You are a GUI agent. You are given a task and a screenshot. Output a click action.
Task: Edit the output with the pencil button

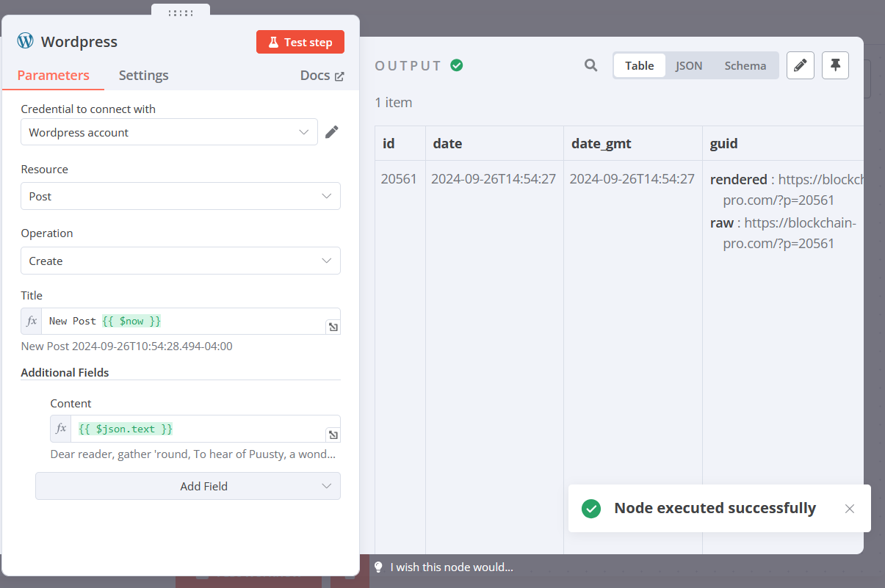801,65
